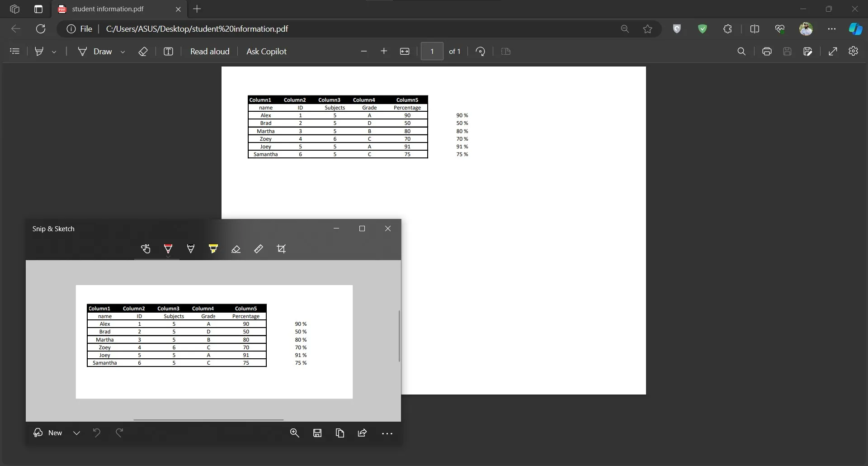Click the snipped image thumbnail
Viewport: 868px width, 466px height.
[x=214, y=342]
